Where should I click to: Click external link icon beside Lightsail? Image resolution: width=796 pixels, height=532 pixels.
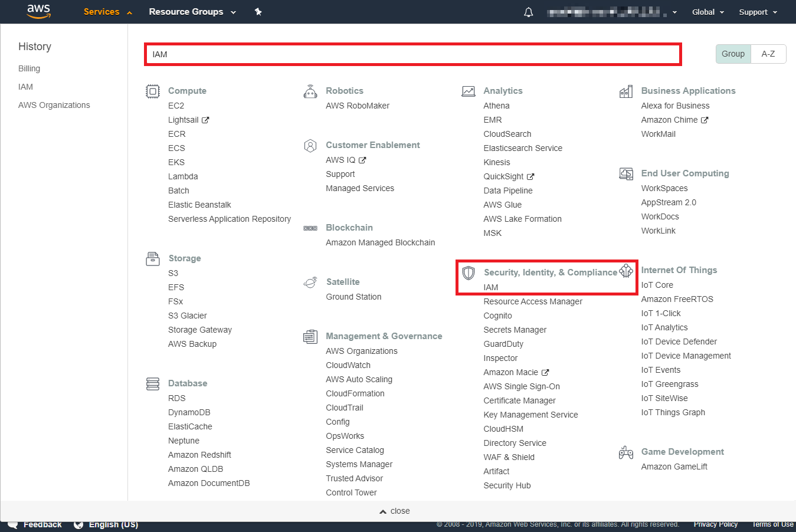click(205, 120)
